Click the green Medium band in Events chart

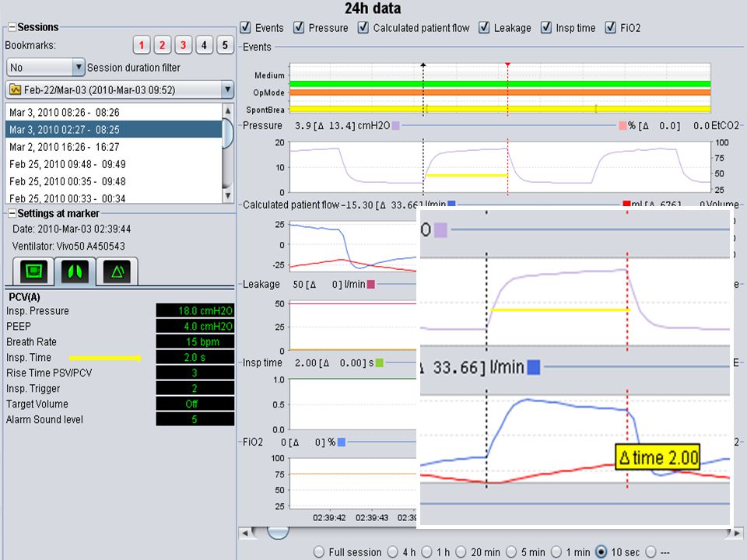[500, 84]
